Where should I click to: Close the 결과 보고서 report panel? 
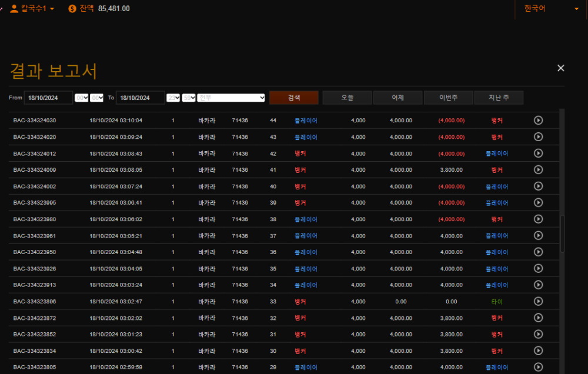click(x=560, y=68)
